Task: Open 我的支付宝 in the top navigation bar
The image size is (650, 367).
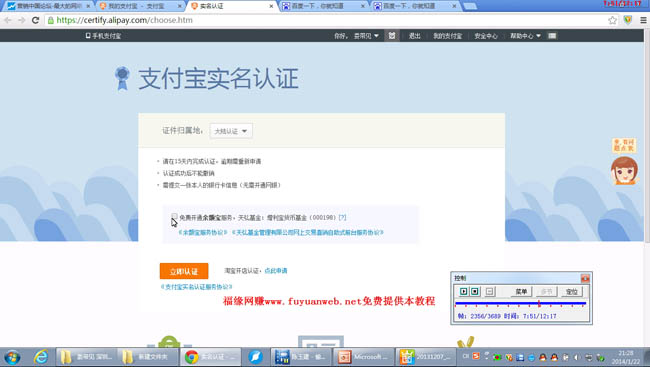Action: 447,36
